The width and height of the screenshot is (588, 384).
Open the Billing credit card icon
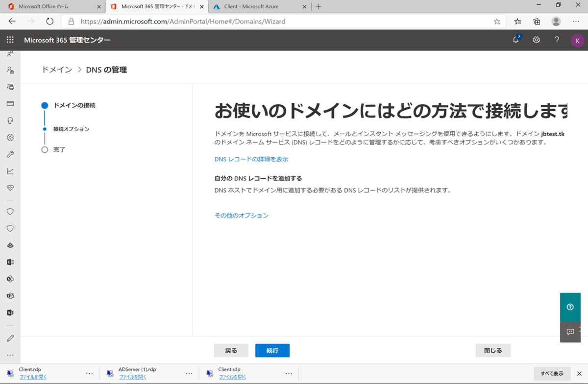coord(10,104)
